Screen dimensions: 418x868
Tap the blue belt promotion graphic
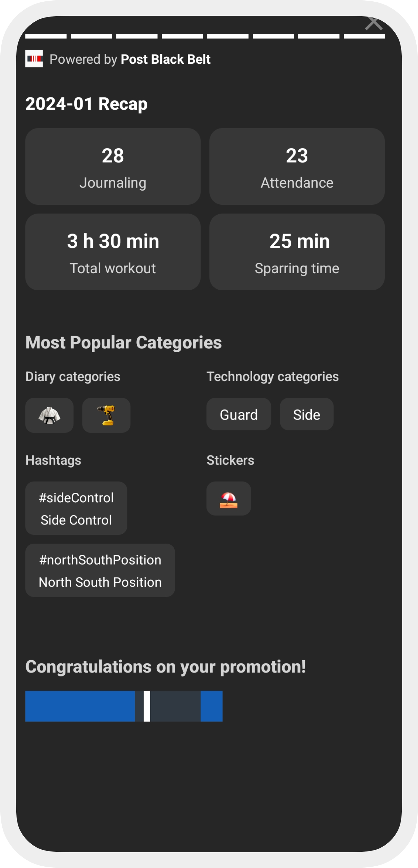(124, 706)
